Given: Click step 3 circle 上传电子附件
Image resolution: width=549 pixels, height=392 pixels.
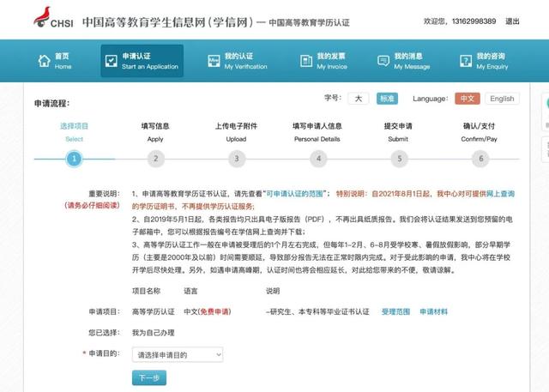Looking at the screenshot, I should [237, 159].
